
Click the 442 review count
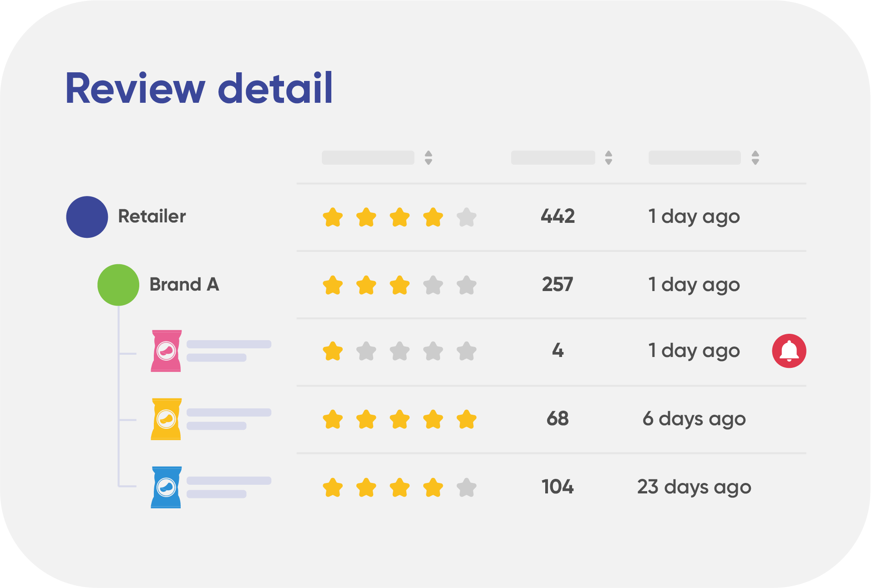pyautogui.click(x=558, y=216)
